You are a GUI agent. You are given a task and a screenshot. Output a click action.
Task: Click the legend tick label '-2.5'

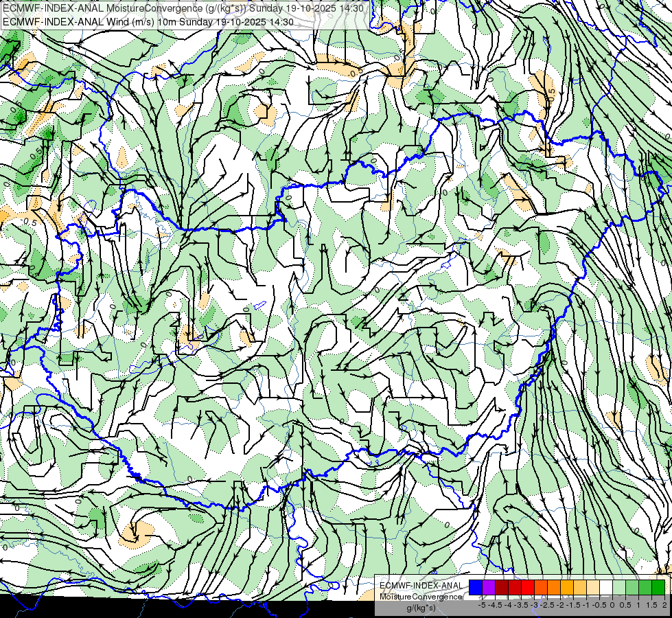point(547,605)
